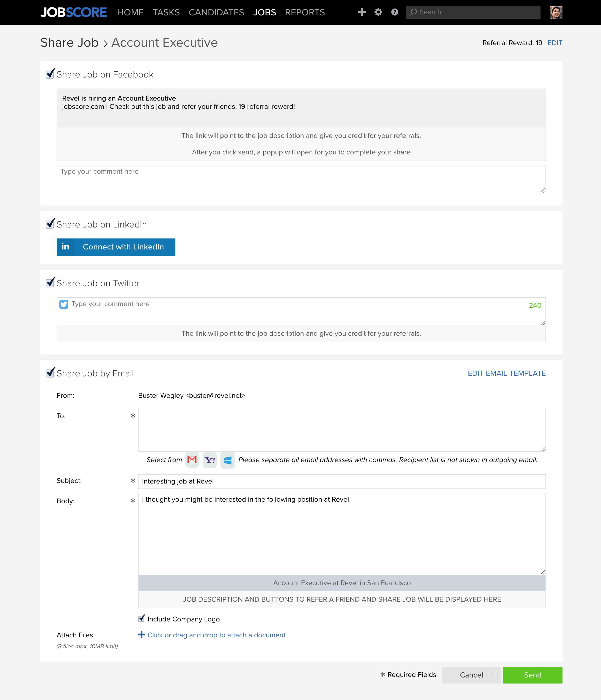Click the Twitter bird icon
Viewport: 601px width, 700px height.
64,304
